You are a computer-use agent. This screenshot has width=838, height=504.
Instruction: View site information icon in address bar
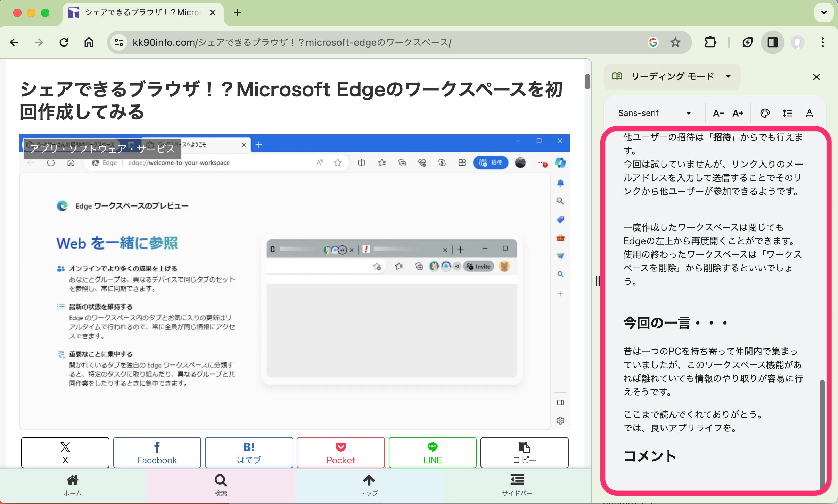coord(119,42)
